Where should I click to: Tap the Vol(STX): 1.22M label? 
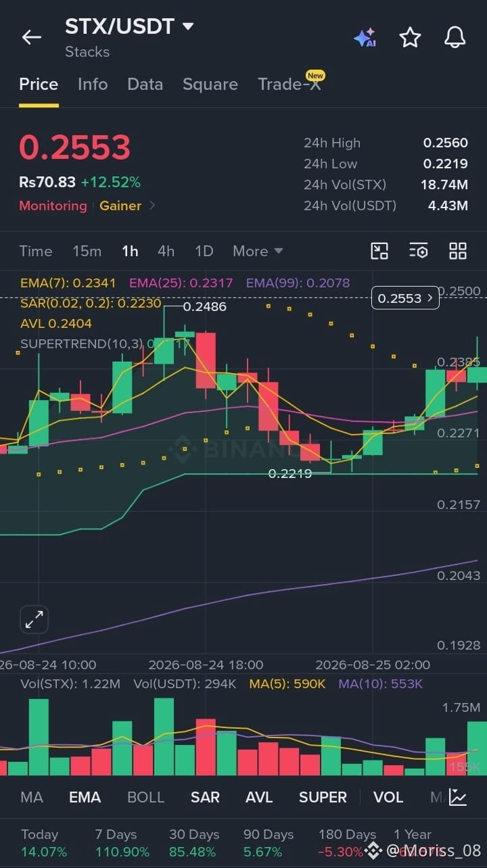70,684
